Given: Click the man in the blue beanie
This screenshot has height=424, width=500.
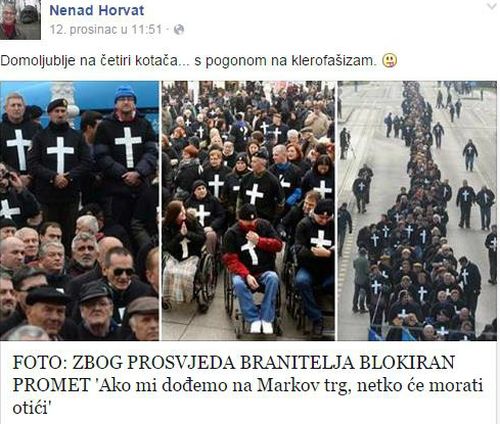Looking at the screenshot, I should pyautogui.click(x=126, y=143).
